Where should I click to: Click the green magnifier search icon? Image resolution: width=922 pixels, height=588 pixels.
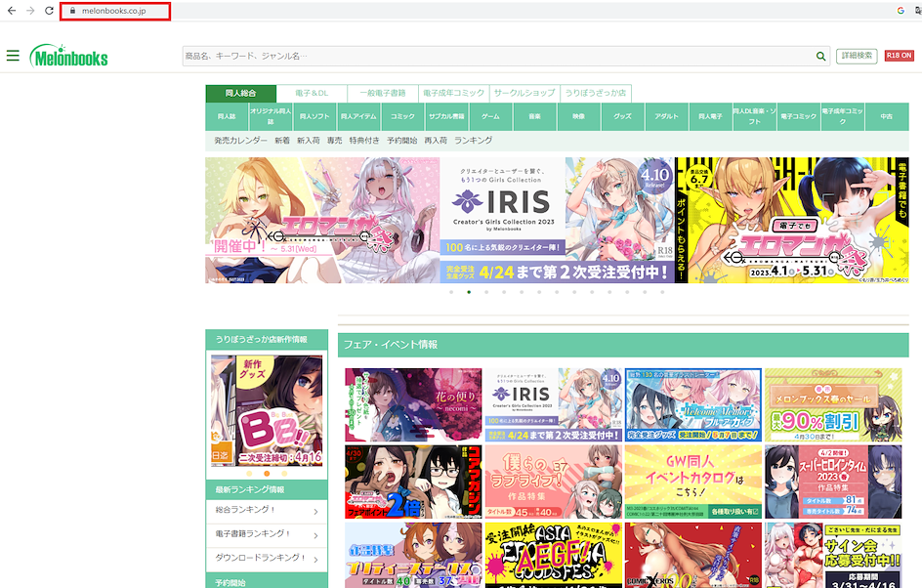point(820,57)
